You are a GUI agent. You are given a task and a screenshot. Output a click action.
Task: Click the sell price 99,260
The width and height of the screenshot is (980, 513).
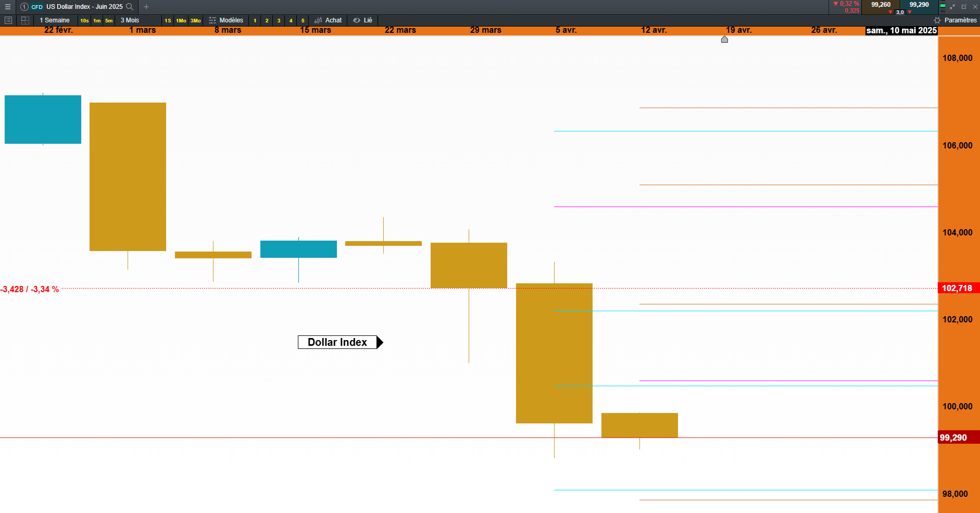881,5
